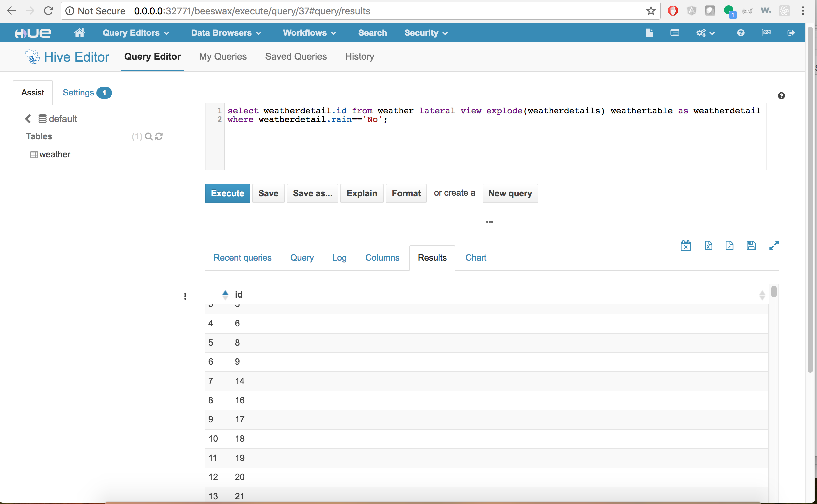Create a New query
This screenshot has width=817, height=504.
point(510,193)
